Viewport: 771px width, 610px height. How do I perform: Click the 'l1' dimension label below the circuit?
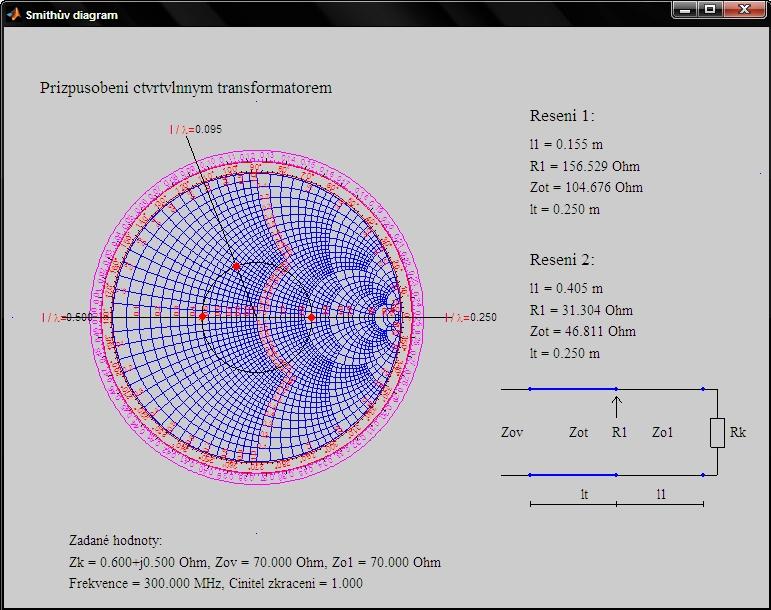point(661,494)
